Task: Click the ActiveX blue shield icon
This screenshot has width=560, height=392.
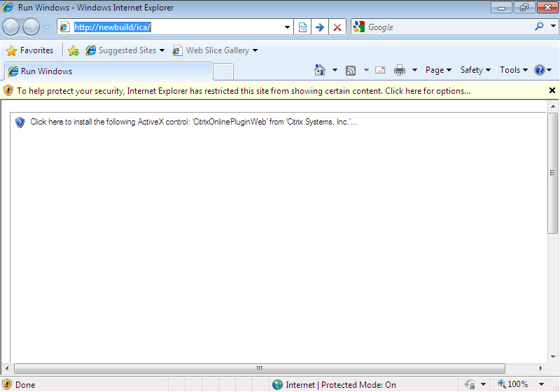Action: 20,122
